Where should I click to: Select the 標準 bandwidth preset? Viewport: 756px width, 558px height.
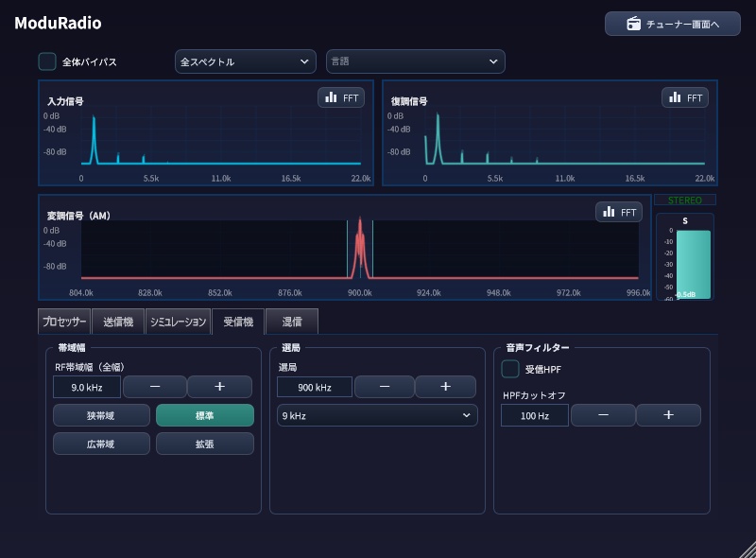205,415
